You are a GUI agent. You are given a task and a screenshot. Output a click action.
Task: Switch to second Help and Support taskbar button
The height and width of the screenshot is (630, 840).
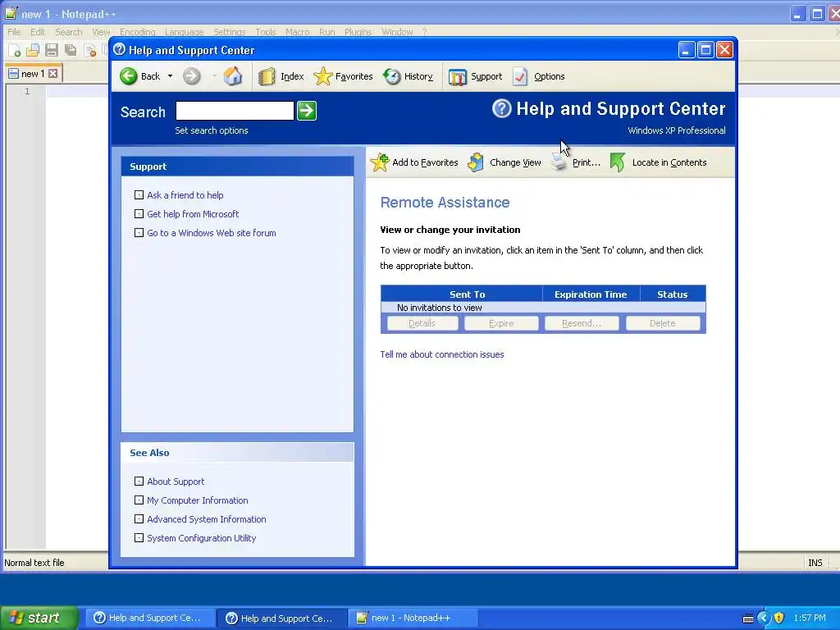pyautogui.click(x=281, y=618)
